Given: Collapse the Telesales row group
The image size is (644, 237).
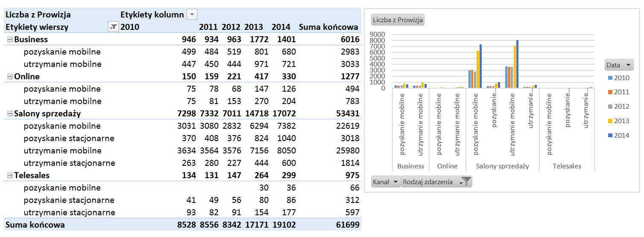Looking at the screenshot, I should click(x=10, y=176).
